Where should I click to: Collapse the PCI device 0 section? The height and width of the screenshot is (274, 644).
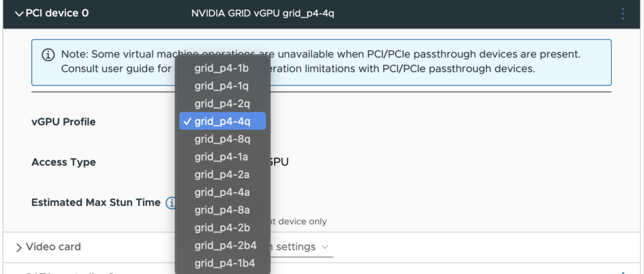click(x=19, y=13)
